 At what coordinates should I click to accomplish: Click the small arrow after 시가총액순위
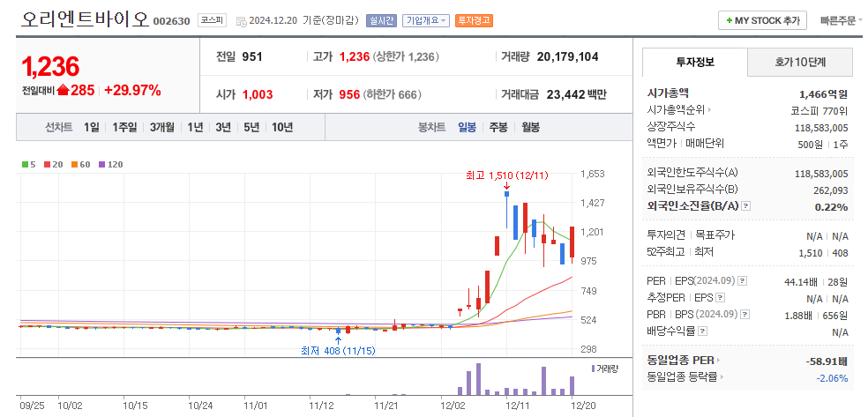709,110
